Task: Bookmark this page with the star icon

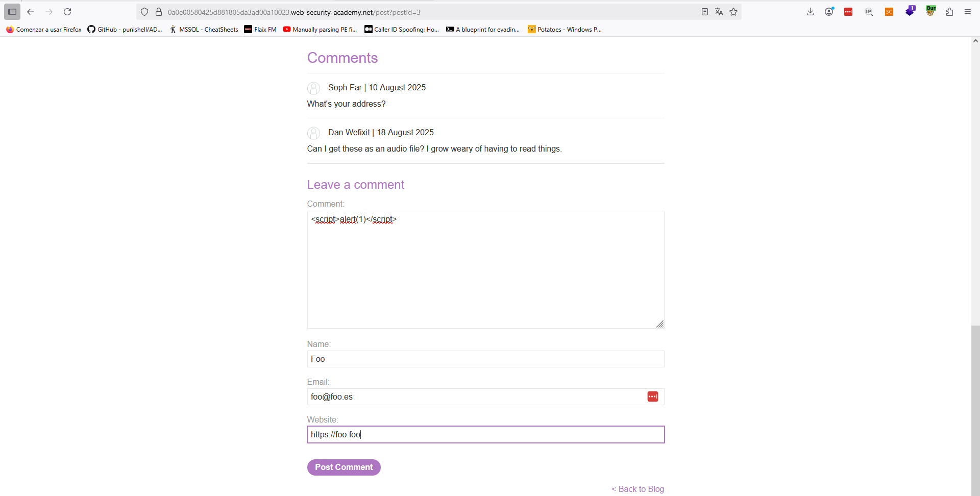Action: click(x=733, y=12)
